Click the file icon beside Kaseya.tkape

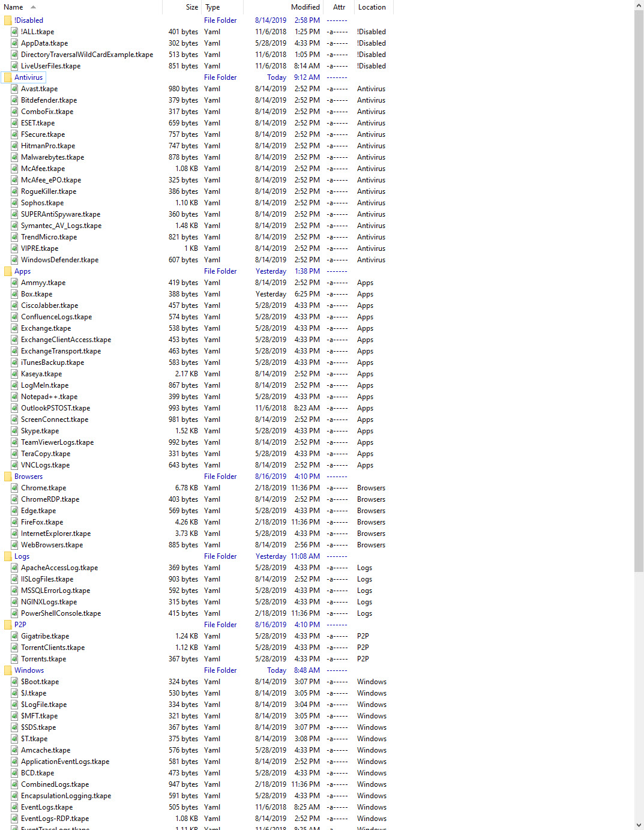[x=14, y=374]
